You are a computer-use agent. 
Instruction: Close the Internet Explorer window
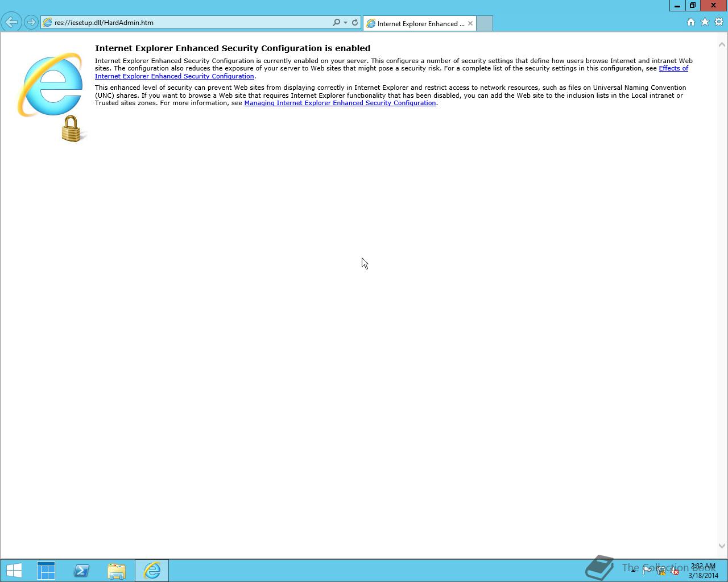(x=713, y=6)
